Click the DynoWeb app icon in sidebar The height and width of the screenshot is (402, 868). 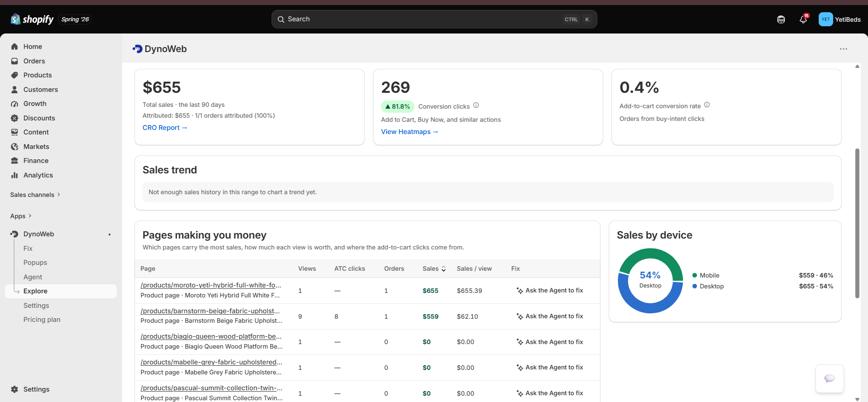[14, 234]
